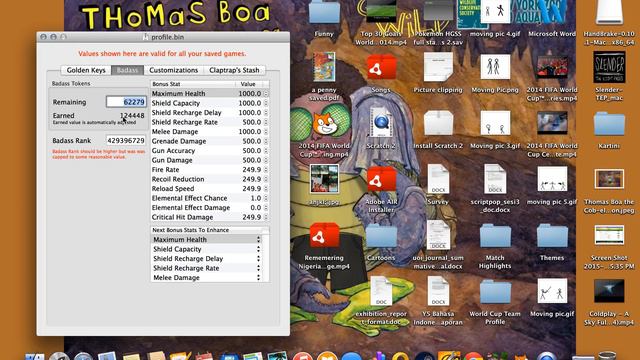Click the Bonus Stat column header
This screenshot has width=640, height=360.
pos(193,84)
